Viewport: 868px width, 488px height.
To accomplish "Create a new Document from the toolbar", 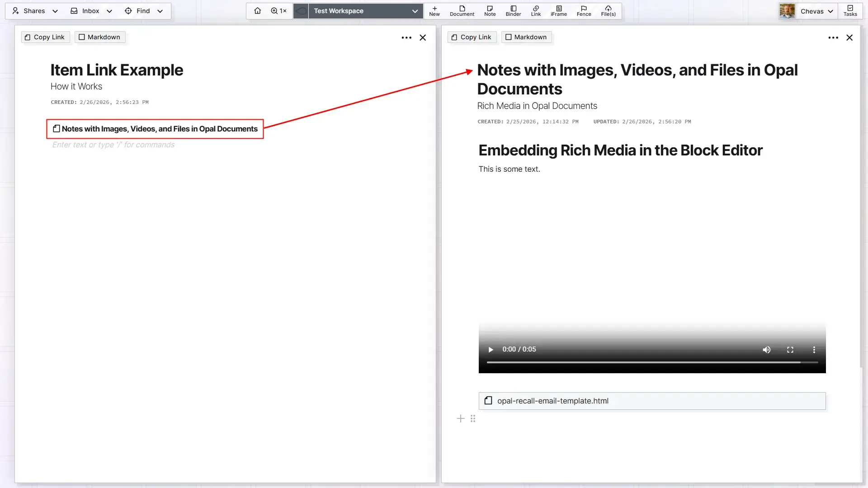I will (462, 11).
